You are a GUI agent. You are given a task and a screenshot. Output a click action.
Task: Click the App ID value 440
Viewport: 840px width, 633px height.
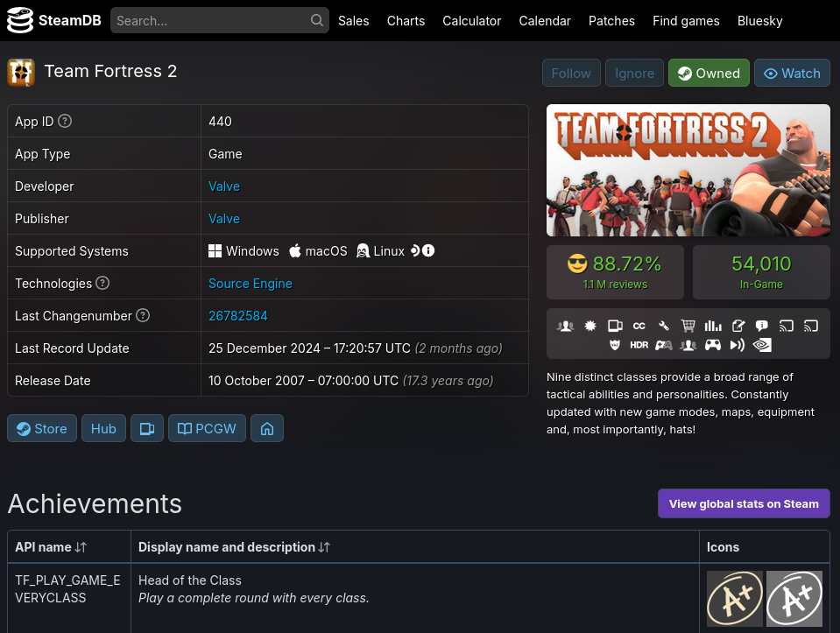220,122
